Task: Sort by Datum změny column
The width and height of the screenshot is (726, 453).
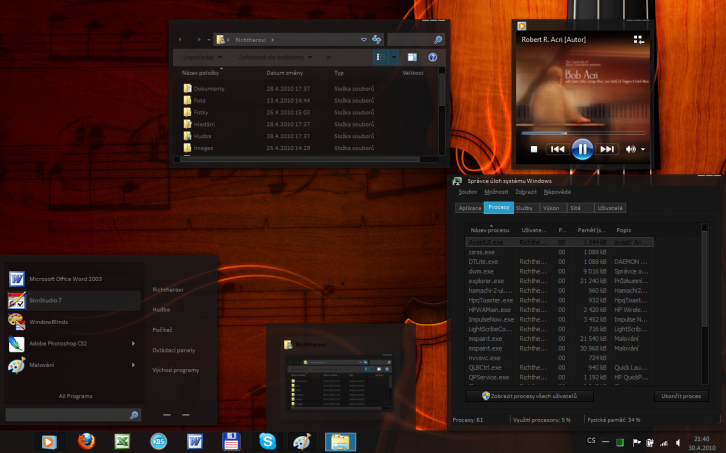Action: point(285,73)
